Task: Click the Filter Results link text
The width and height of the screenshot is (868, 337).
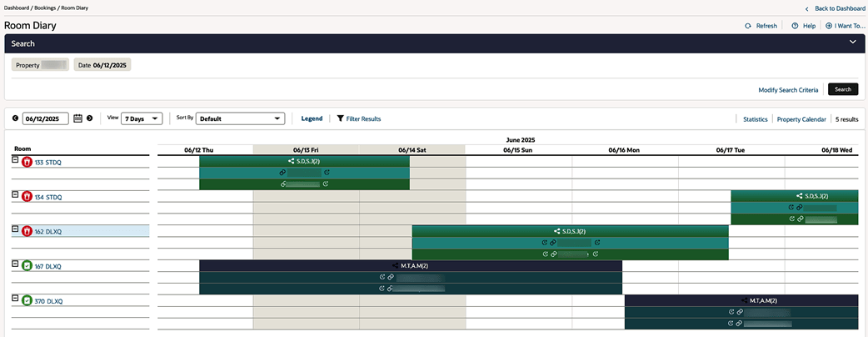Action: tap(364, 118)
